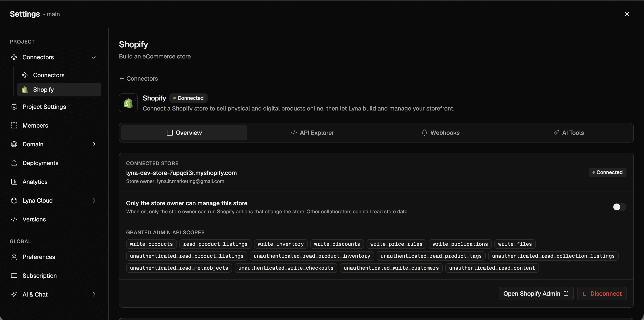Click the Preferences person icon
This screenshot has width=644, height=320.
[x=14, y=257]
